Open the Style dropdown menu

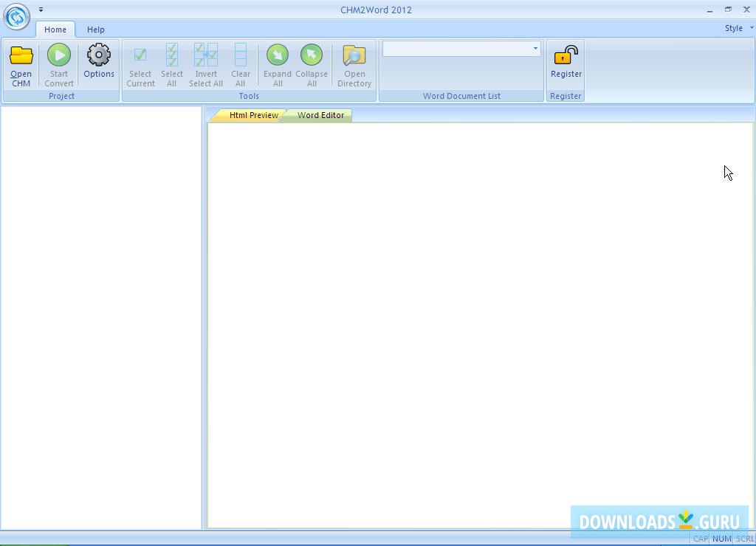(738, 28)
